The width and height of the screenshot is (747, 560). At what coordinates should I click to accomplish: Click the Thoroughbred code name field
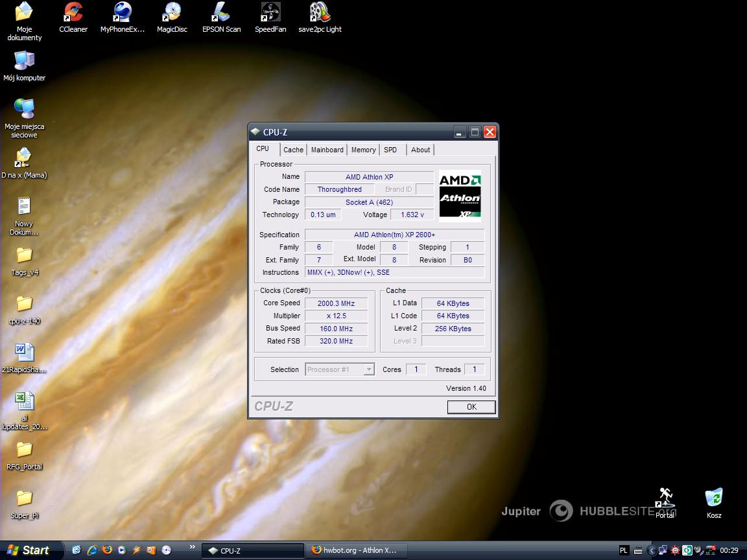340,189
